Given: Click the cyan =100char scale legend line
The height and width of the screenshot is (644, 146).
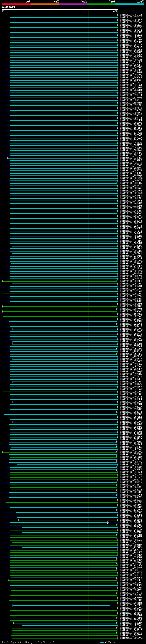Looking at the screenshot, I should click(102, 642).
